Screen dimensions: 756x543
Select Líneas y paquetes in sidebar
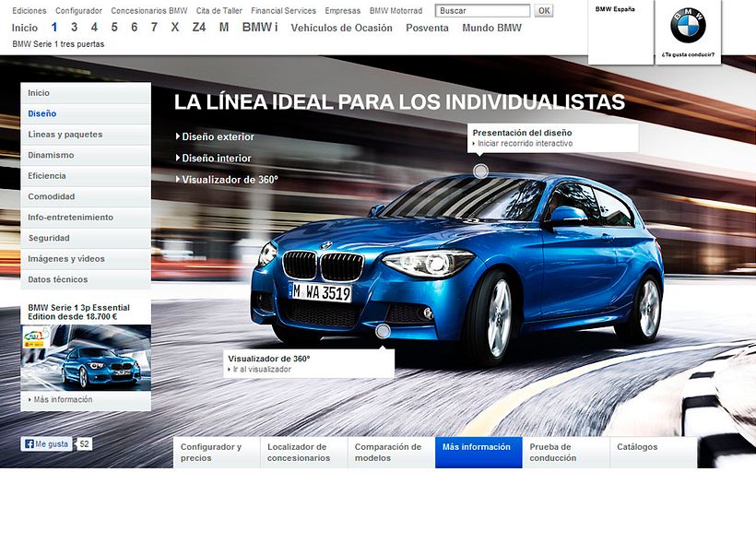pyautogui.click(x=86, y=134)
